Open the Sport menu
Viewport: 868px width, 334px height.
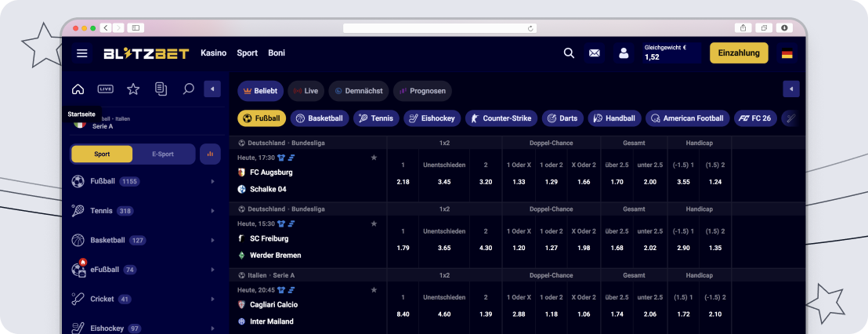click(x=248, y=53)
